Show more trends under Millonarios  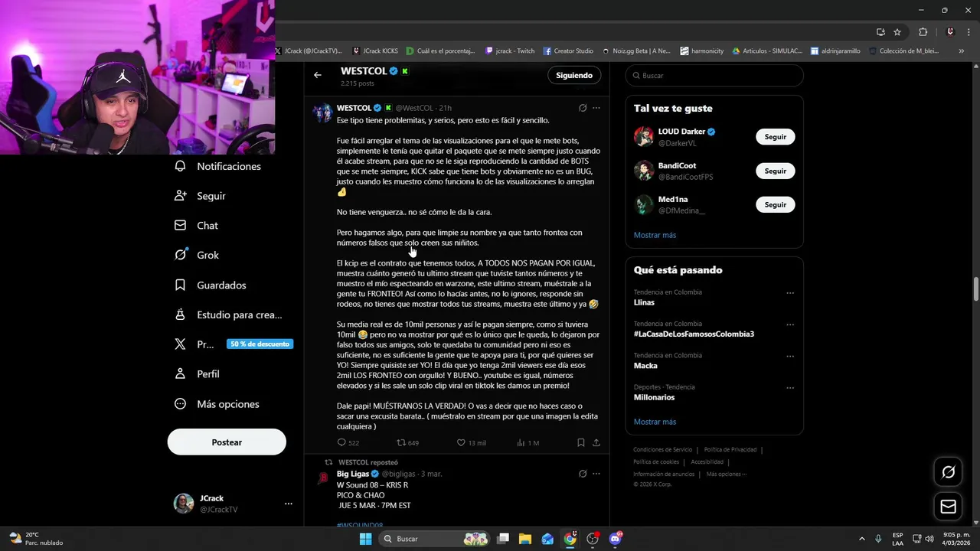(655, 422)
